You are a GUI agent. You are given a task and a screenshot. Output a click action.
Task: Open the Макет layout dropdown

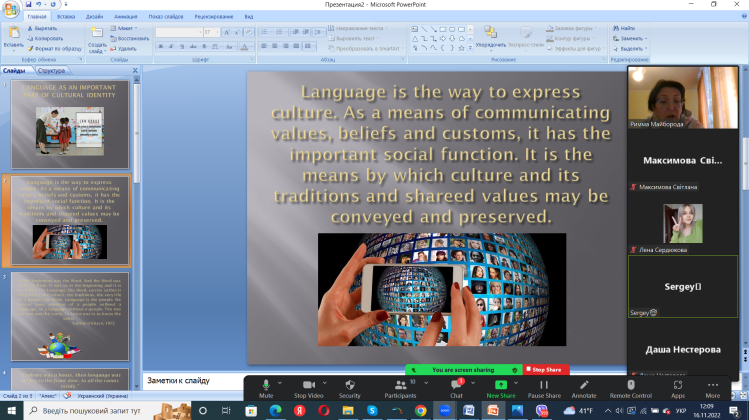[x=124, y=28]
